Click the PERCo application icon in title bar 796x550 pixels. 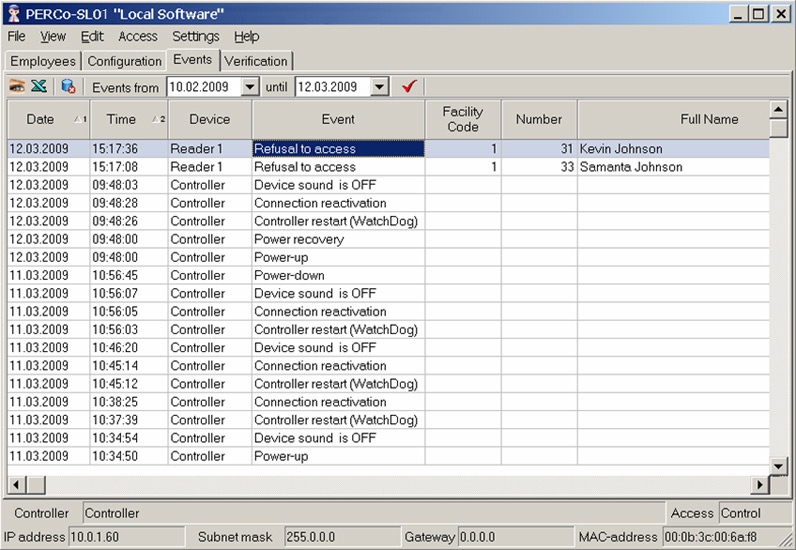point(12,13)
